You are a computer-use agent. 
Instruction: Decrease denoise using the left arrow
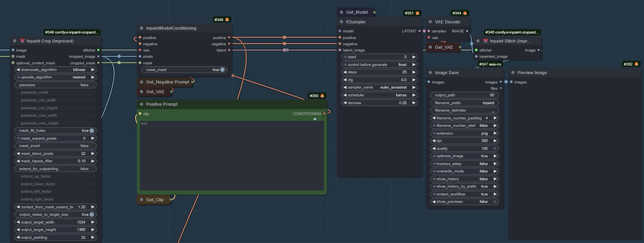tap(345, 103)
